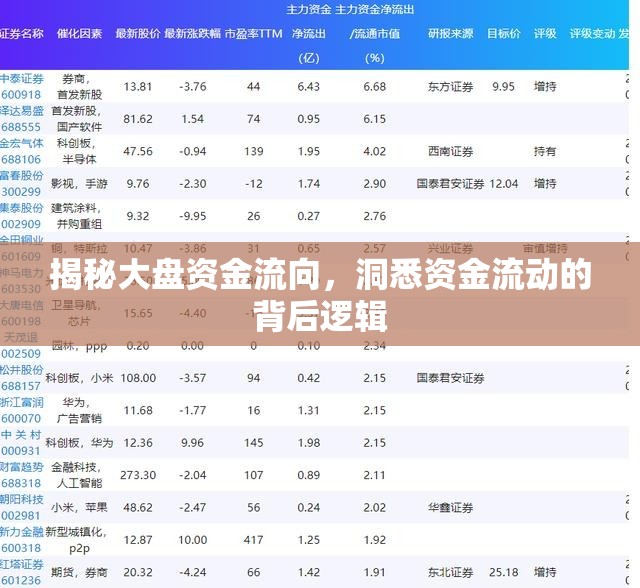Open the 集泰股份 stock link
640x588 pixels.
pyautogui.click(x=21, y=208)
